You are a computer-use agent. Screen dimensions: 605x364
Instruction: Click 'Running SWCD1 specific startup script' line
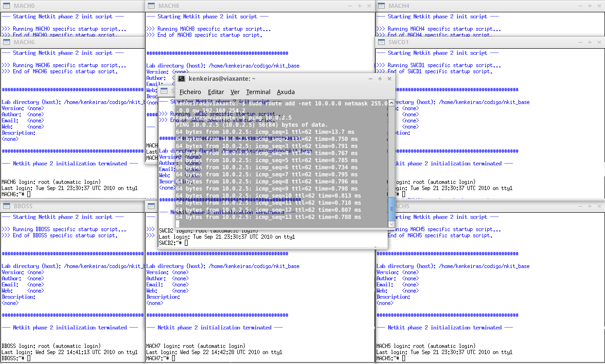pyautogui.click(x=439, y=65)
